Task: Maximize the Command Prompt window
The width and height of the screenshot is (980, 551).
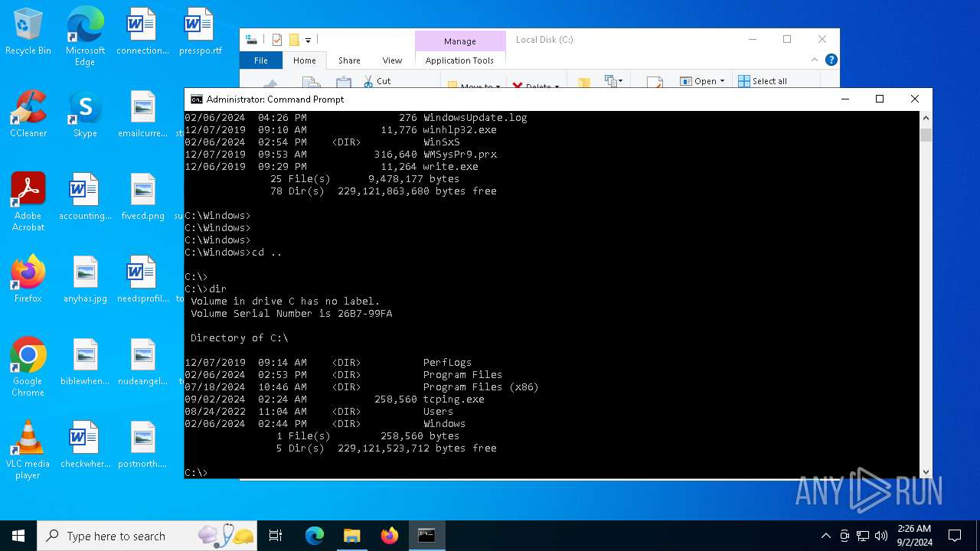Action: click(x=880, y=99)
